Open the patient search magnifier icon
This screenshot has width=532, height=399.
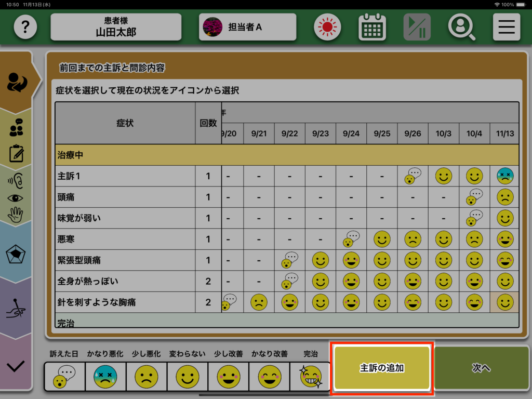(x=461, y=27)
